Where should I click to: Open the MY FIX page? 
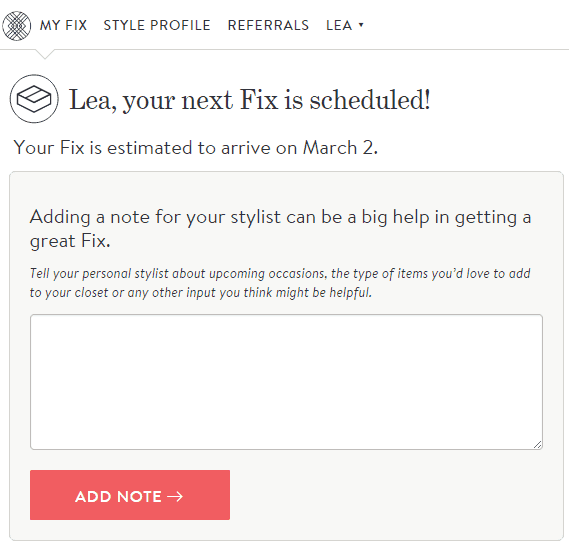click(64, 25)
